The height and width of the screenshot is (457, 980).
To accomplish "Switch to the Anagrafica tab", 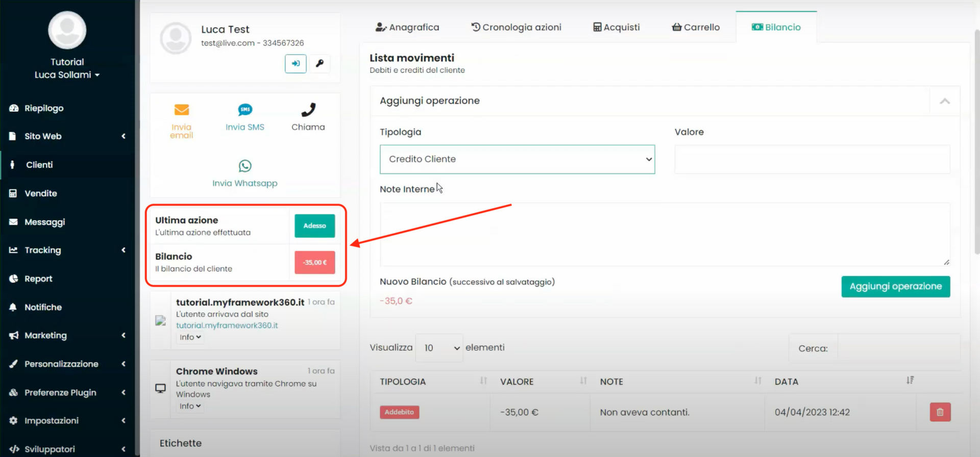I will pyautogui.click(x=407, y=28).
